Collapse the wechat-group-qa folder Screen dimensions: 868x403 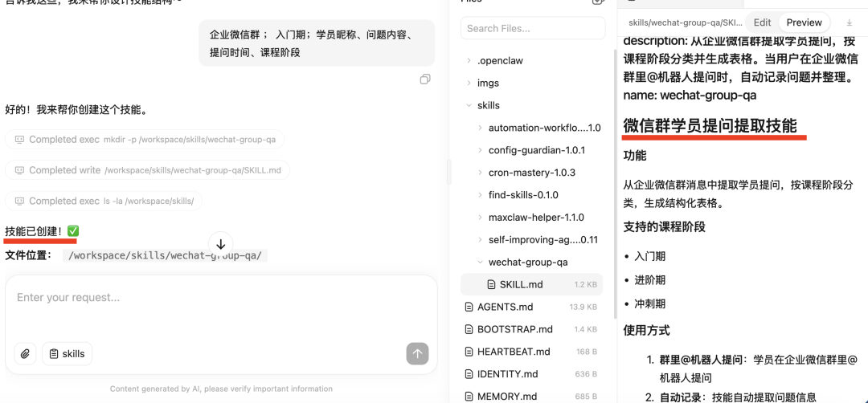point(480,262)
